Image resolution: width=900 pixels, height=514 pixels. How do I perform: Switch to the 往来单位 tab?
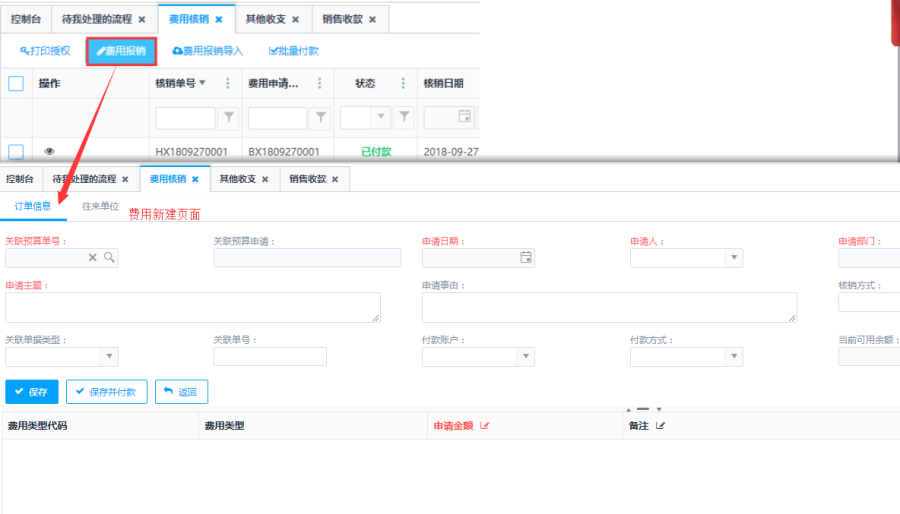(100, 206)
